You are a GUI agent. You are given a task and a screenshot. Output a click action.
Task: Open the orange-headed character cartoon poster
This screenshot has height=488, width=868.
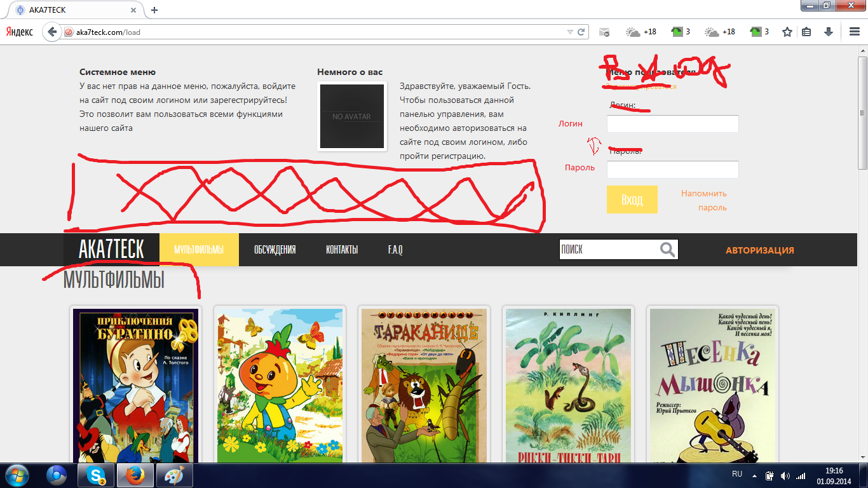[x=280, y=386]
